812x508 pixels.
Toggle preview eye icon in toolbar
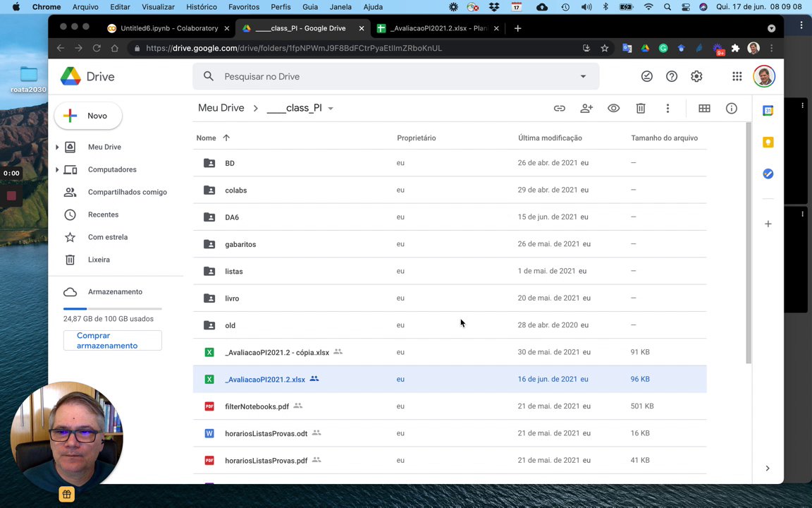(614, 109)
